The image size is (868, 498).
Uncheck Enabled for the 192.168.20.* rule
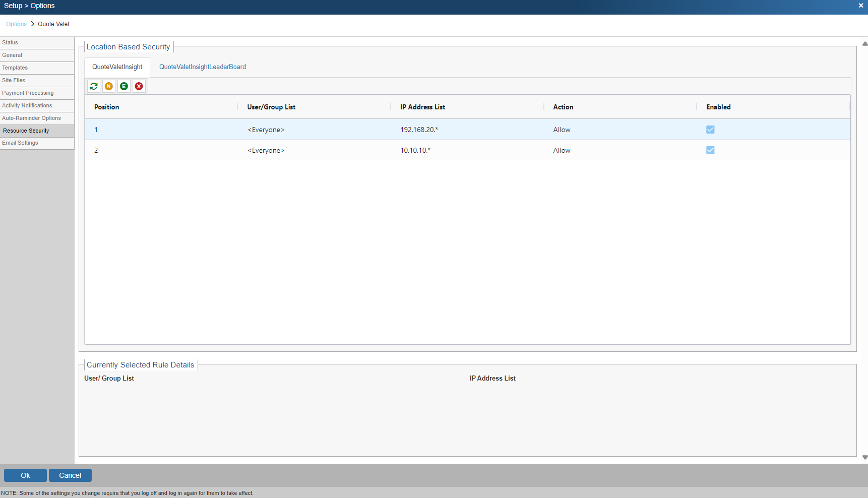pos(710,130)
